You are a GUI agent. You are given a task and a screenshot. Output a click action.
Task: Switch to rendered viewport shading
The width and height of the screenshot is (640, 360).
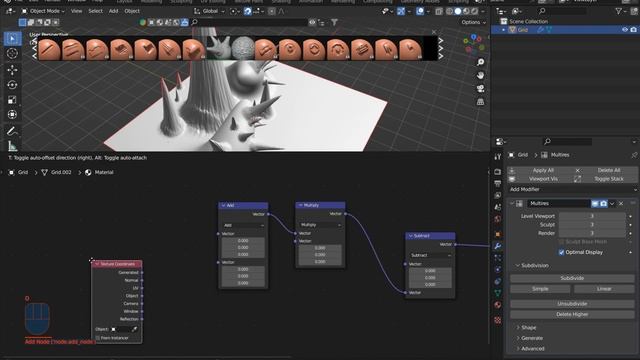(x=475, y=11)
